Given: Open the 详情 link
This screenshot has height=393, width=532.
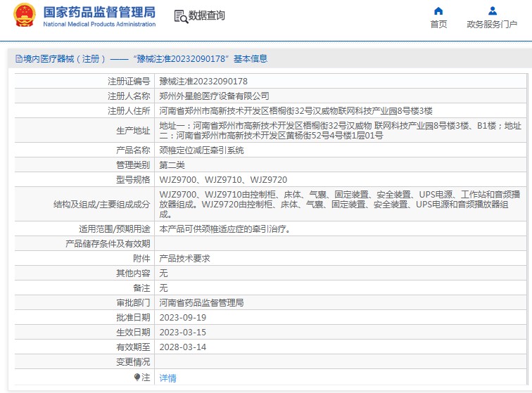Looking at the screenshot, I should (x=167, y=378).
